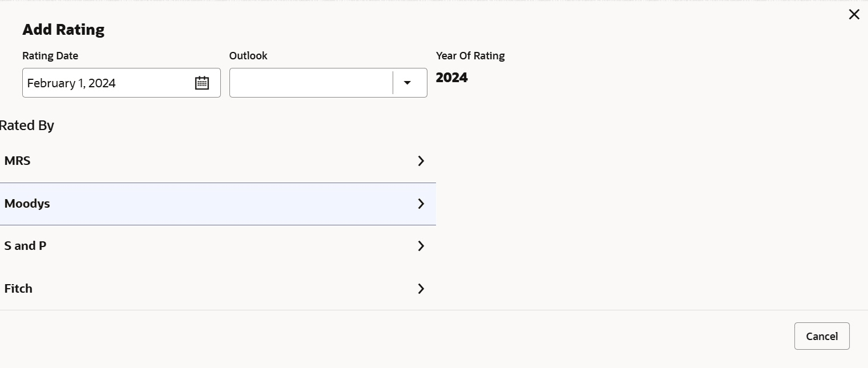Open the Fitch chevron arrow
Screen dimensions: 868x368
pyautogui.click(x=421, y=289)
